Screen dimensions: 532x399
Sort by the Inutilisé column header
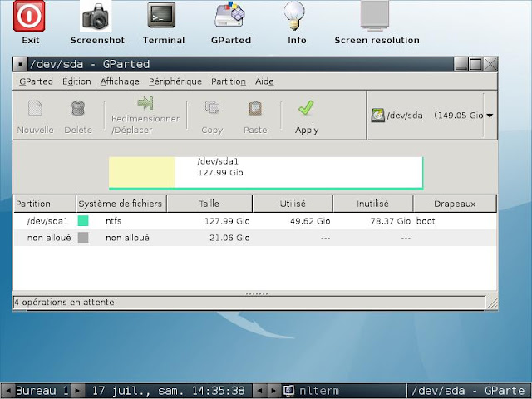[373, 204]
